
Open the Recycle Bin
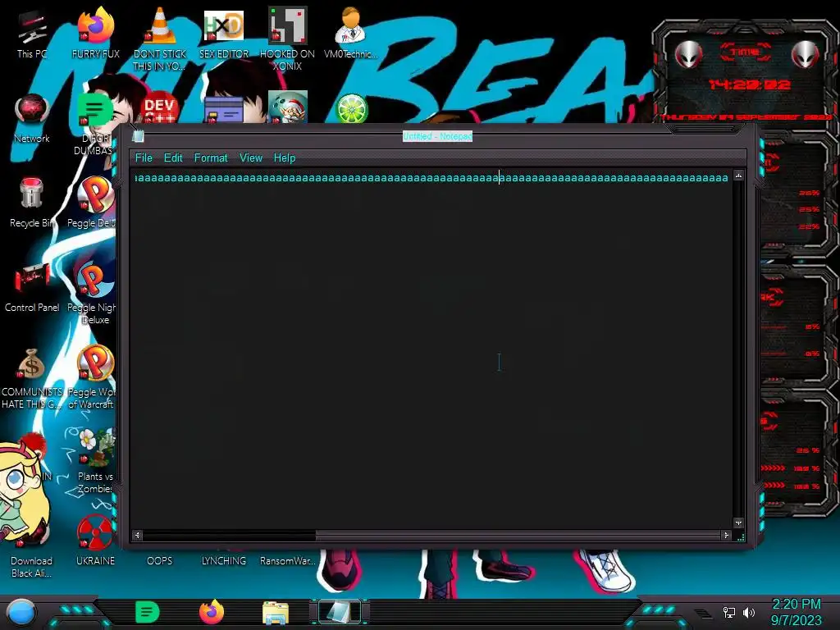pyautogui.click(x=31, y=203)
